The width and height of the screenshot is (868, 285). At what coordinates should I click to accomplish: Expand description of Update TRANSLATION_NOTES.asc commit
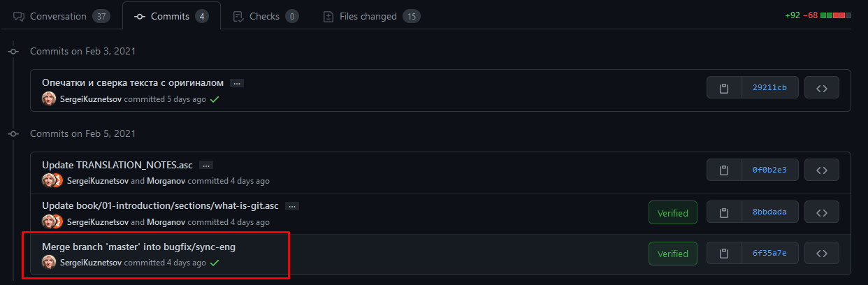tap(206, 166)
